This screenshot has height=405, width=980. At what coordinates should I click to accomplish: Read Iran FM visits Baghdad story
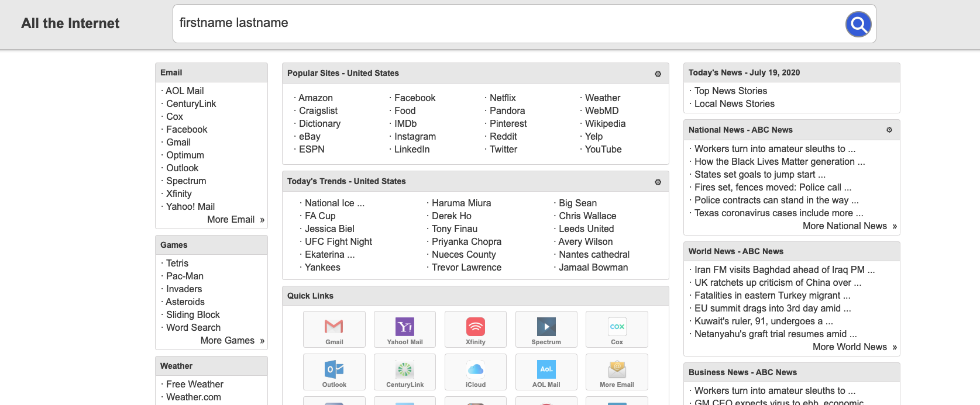pyautogui.click(x=785, y=270)
